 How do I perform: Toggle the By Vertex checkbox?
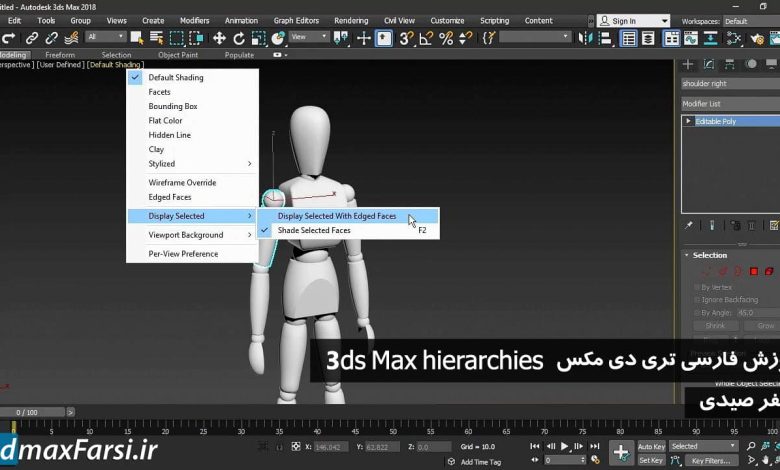pos(697,287)
